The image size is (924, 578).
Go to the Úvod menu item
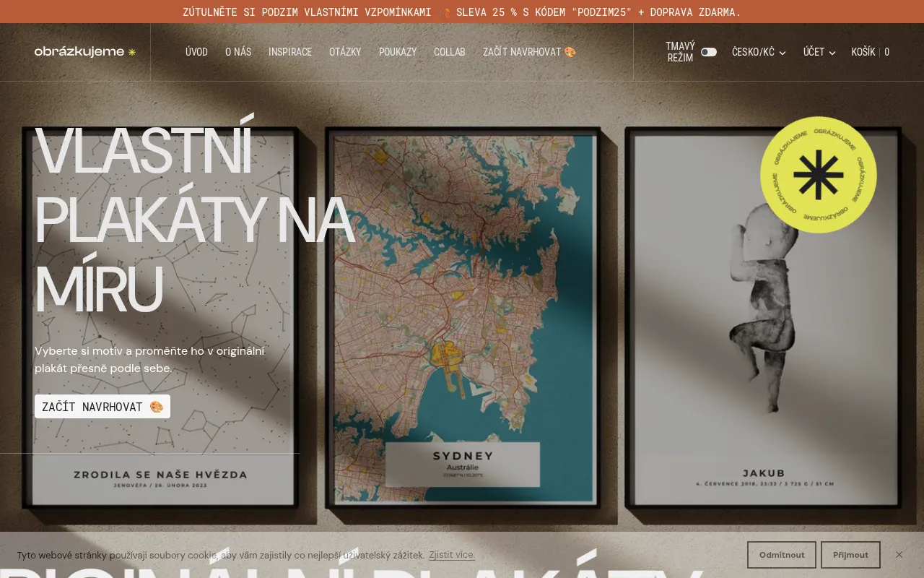coord(196,52)
